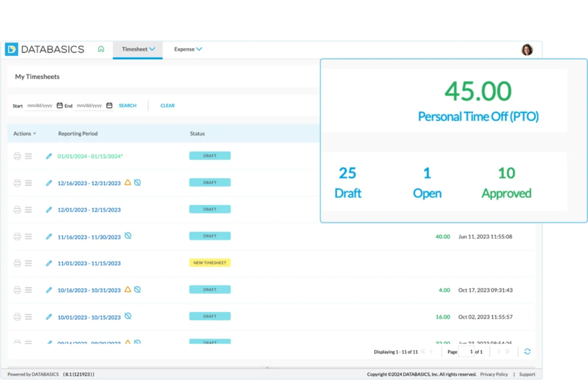The image size is (588, 392).
Task: Open the actions menu icon for 12/16/2023 row
Action: tap(28, 183)
